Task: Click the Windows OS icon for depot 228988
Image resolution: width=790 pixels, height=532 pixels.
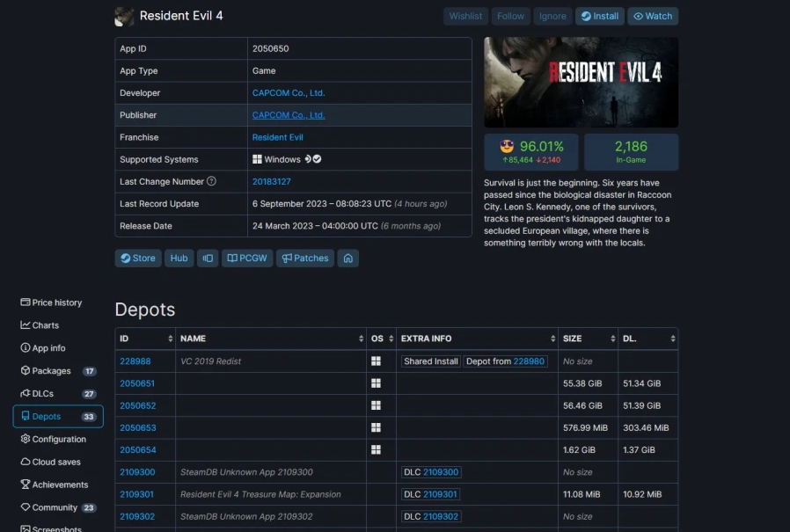Action: click(376, 361)
